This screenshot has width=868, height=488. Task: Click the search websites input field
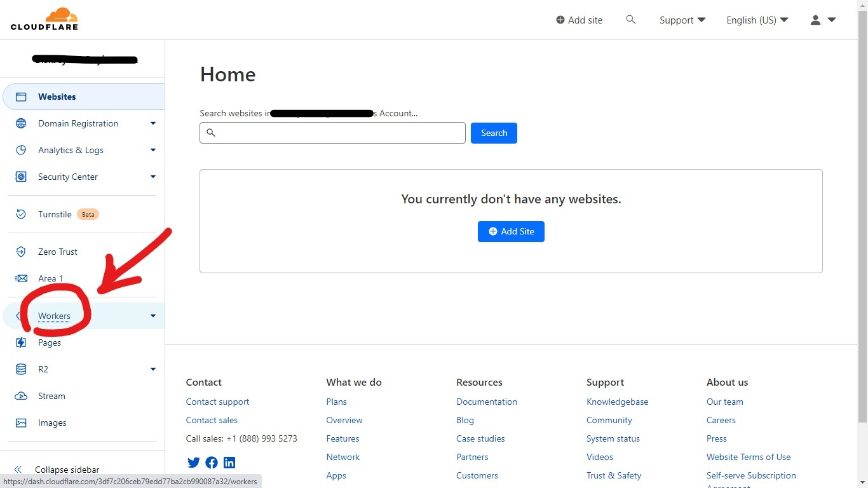point(332,133)
